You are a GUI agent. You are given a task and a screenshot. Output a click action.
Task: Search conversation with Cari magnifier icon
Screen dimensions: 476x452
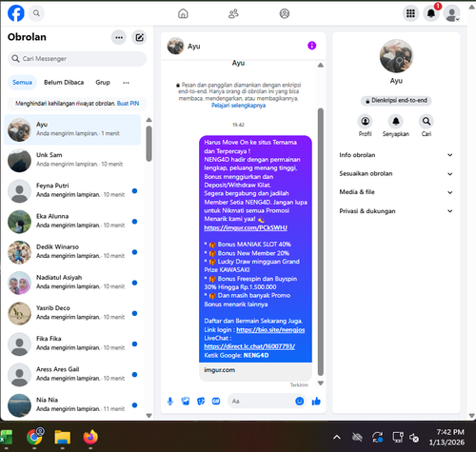(426, 121)
